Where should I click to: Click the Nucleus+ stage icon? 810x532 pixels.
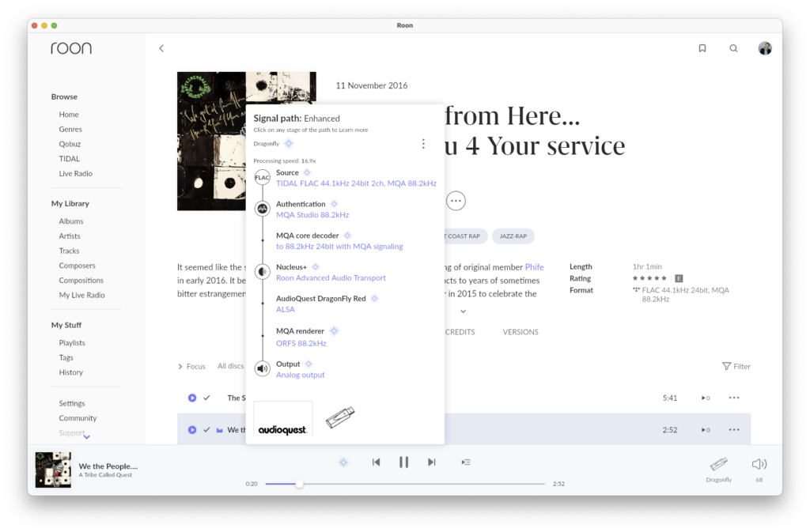pos(263,272)
